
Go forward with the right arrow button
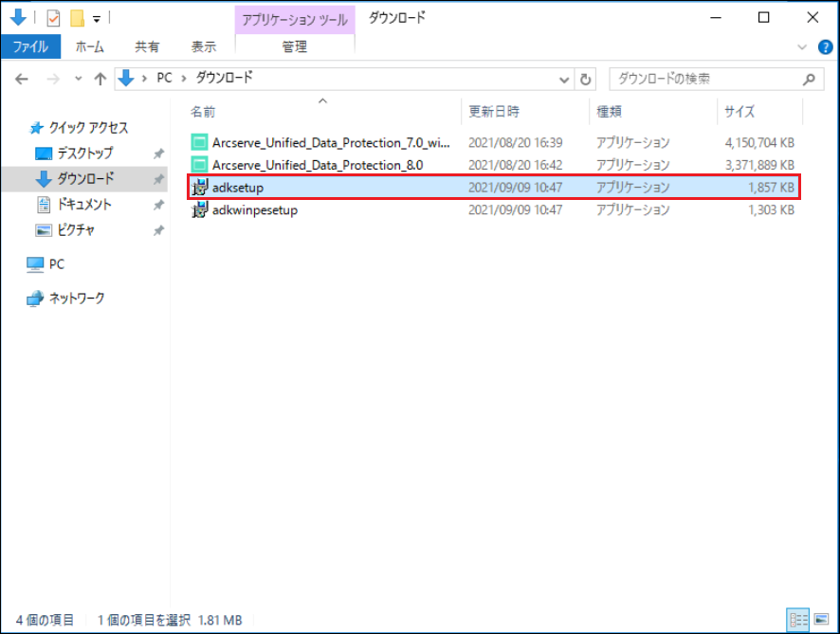pos(53,80)
